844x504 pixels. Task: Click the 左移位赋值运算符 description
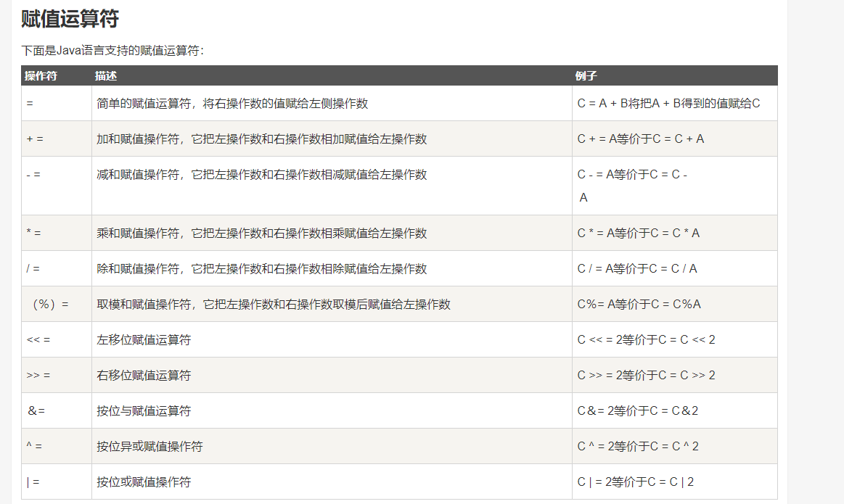144,340
